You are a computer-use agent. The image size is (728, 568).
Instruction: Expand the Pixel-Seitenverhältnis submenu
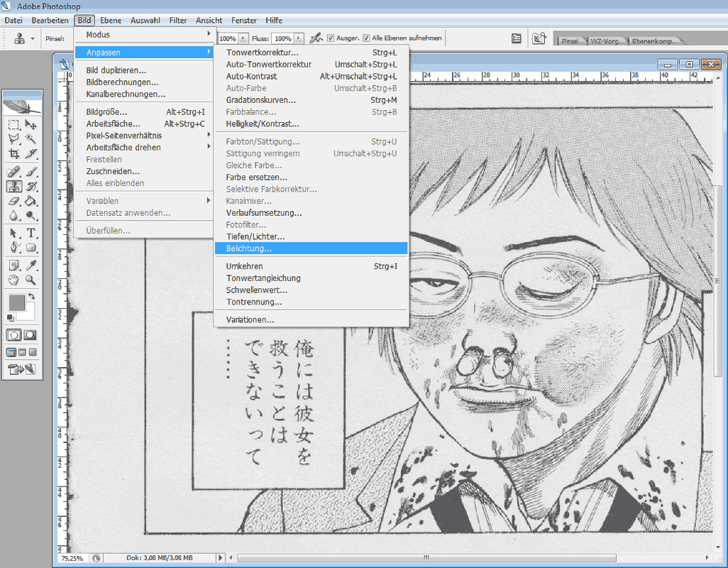point(143,136)
